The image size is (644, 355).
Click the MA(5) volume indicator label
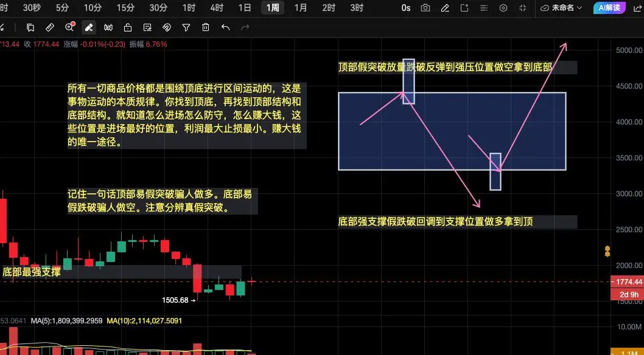click(66, 320)
